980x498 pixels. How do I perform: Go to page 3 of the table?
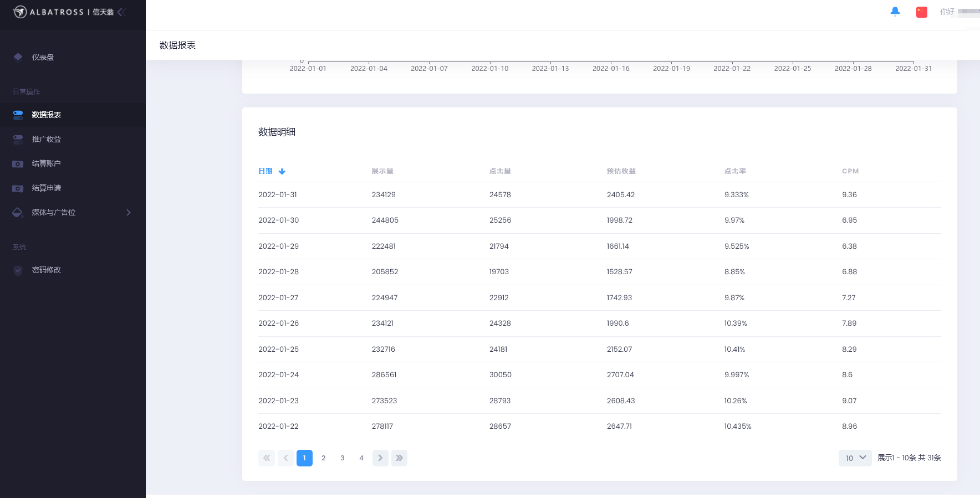tap(343, 458)
